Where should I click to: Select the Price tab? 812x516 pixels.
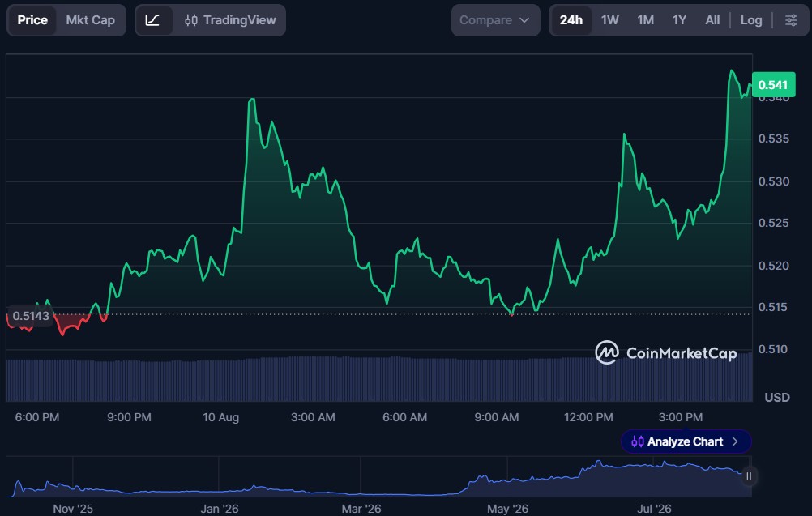[x=32, y=20]
